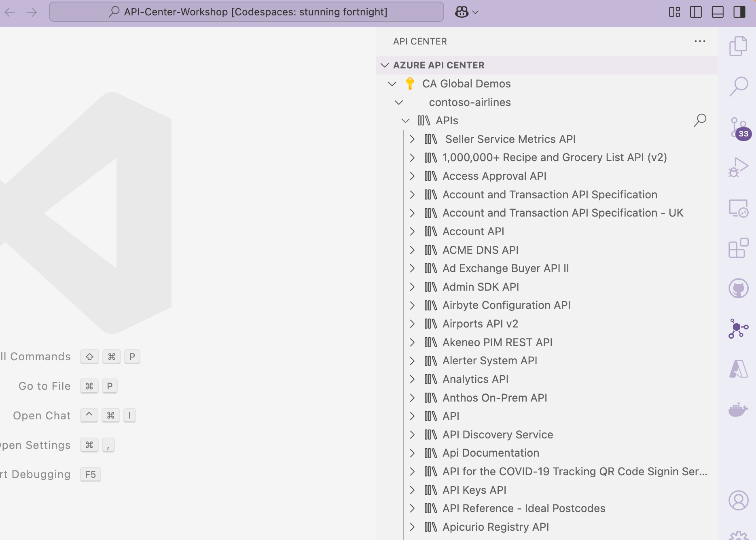Image resolution: width=756 pixels, height=540 pixels.
Task: Open the Accounts menu icon
Action: [x=738, y=500]
